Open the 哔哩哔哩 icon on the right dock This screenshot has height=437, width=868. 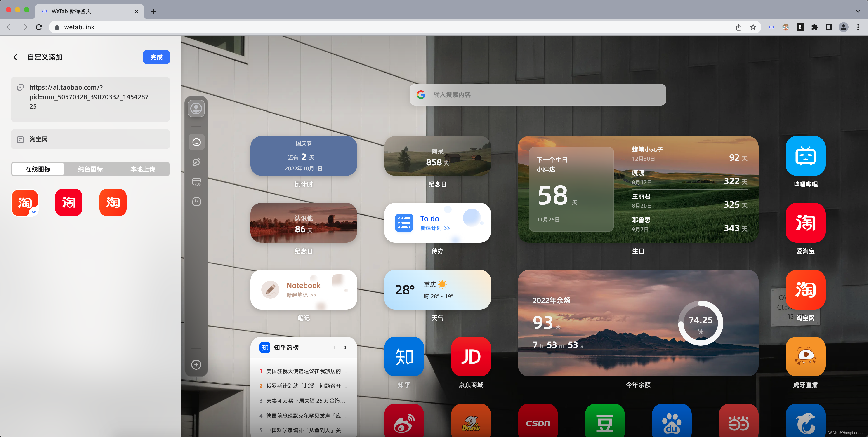pos(805,156)
